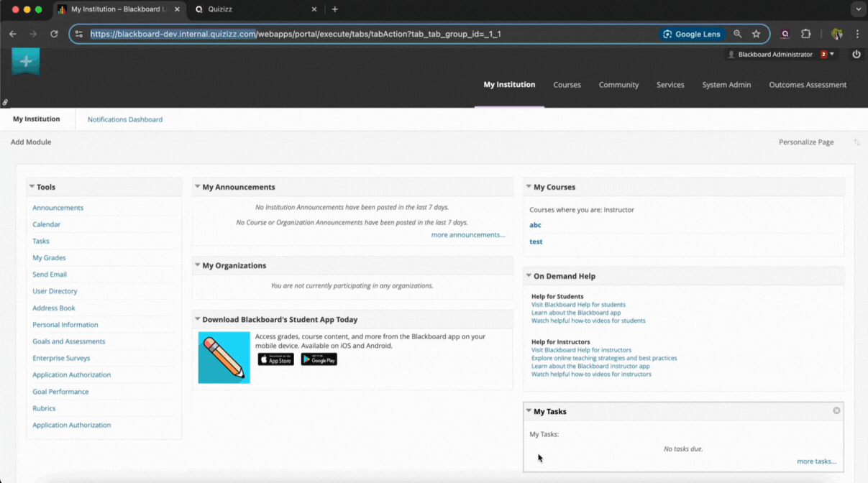The height and width of the screenshot is (483, 868).
Task: Click Visit Blackboard Help for students
Action: pos(578,305)
